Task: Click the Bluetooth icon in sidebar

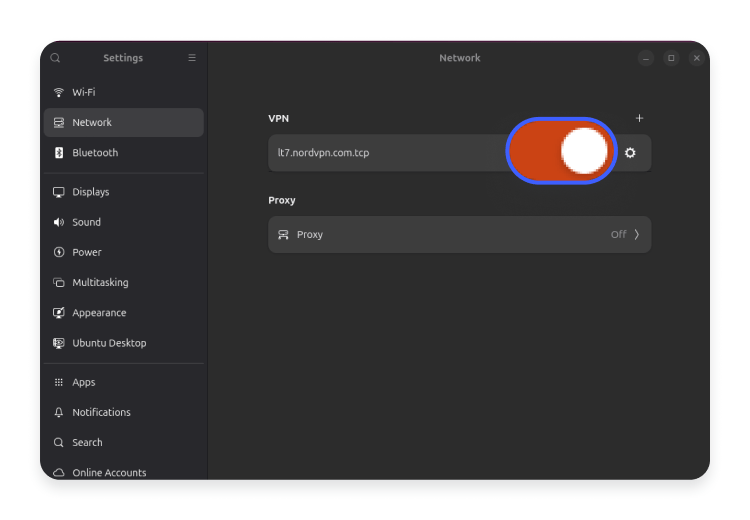Action: click(59, 153)
